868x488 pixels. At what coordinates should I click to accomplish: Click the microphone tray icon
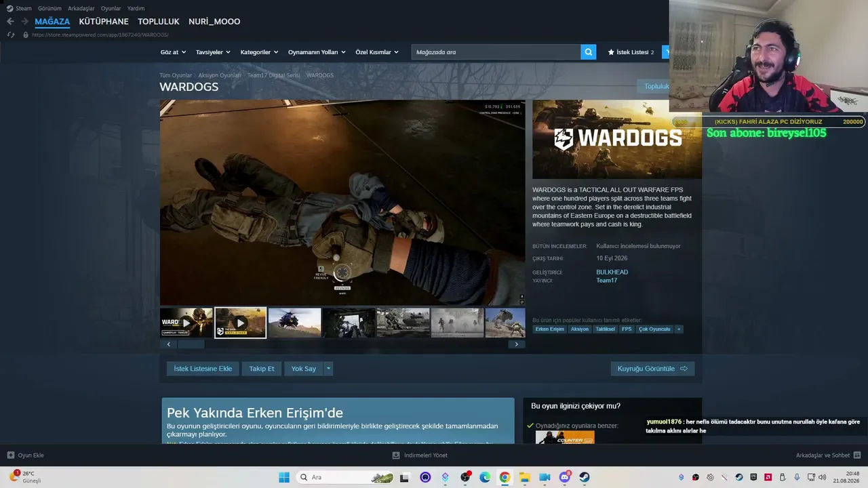click(797, 477)
